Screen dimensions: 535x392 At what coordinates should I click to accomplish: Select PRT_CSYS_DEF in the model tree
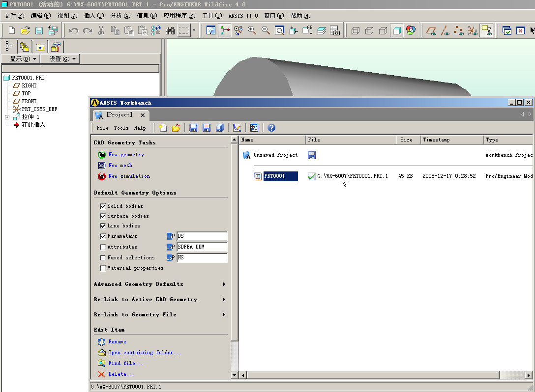coord(39,109)
